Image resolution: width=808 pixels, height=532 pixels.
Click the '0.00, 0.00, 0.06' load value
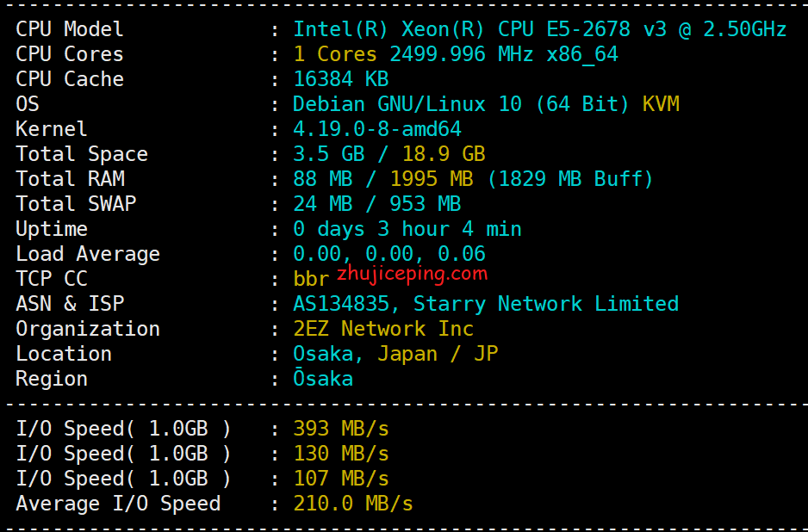389,254
